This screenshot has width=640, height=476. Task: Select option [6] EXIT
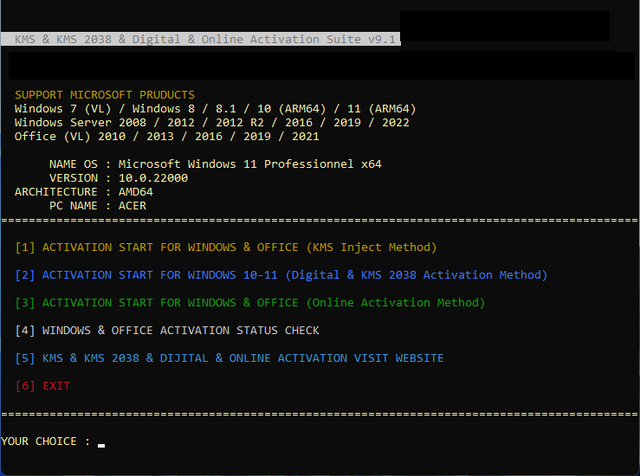42,386
